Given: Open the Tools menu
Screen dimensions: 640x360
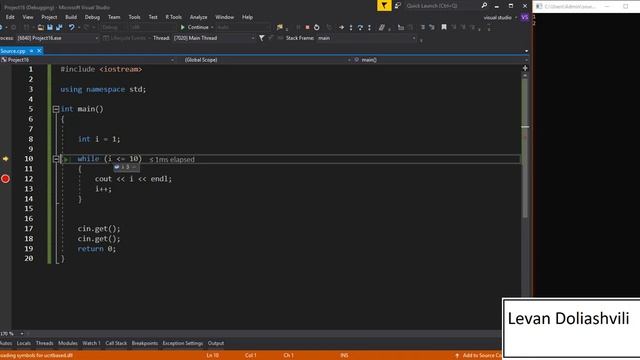Looking at the screenshot, I should click(134, 17).
